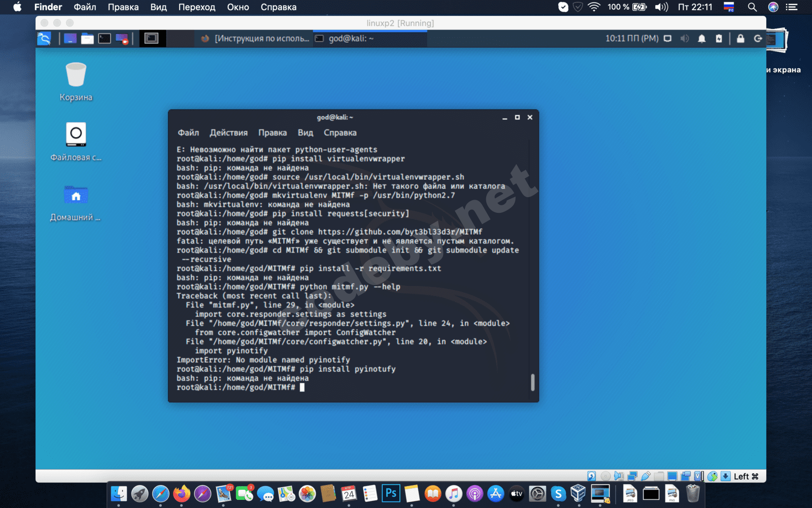Open the terminal Действия menu
This screenshot has width=812, height=508.
(229, 133)
